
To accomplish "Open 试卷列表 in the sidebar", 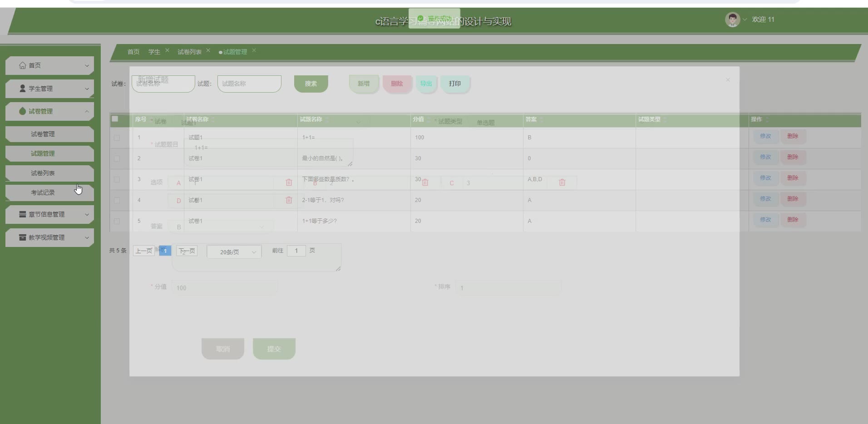I will click(49, 173).
